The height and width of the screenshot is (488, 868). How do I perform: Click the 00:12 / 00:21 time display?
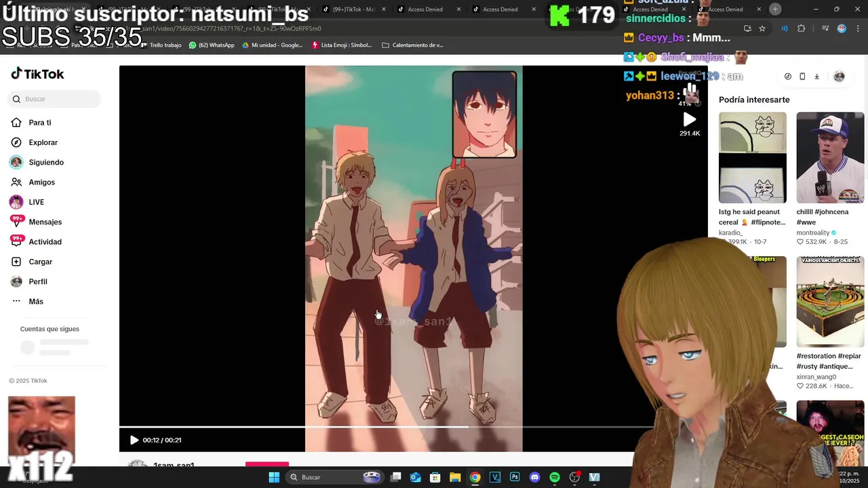pos(162,440)
